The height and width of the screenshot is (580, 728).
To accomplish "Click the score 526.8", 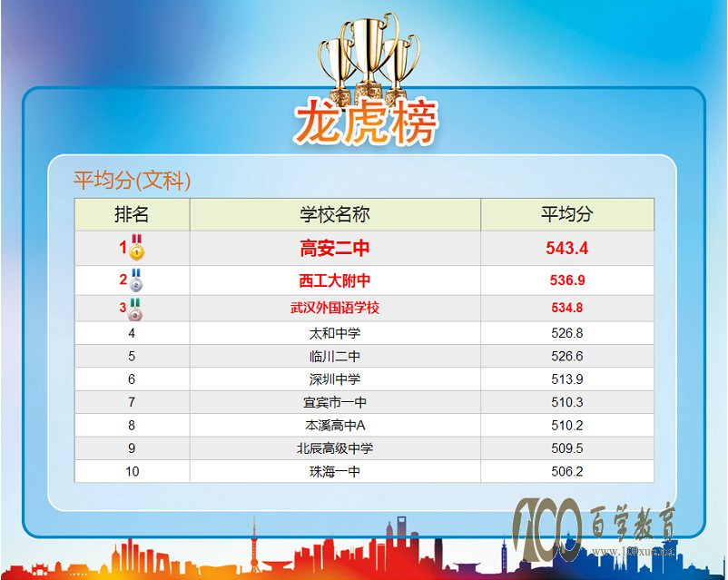I will pyautogui.click(x=567, y=333).
